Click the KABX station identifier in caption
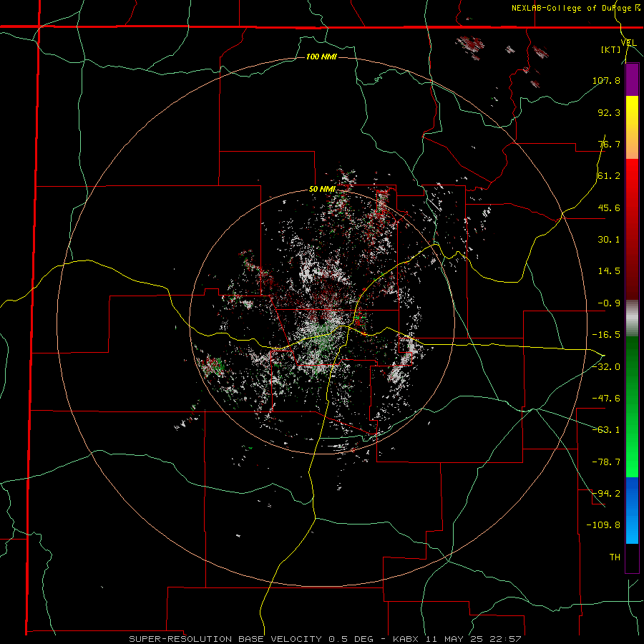Image resolution: width=644 pixels, height=644 pixels. pyautogui.click(x=406, y=639)
